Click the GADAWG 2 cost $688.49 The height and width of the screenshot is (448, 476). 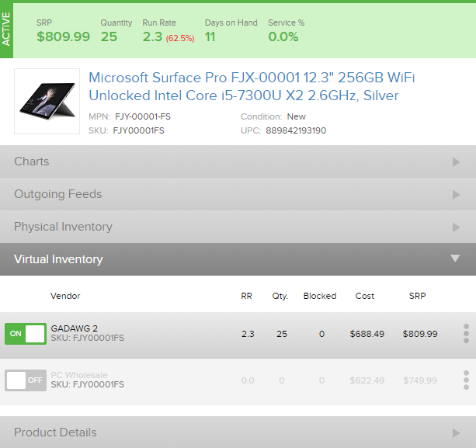(x=367, y=334)
